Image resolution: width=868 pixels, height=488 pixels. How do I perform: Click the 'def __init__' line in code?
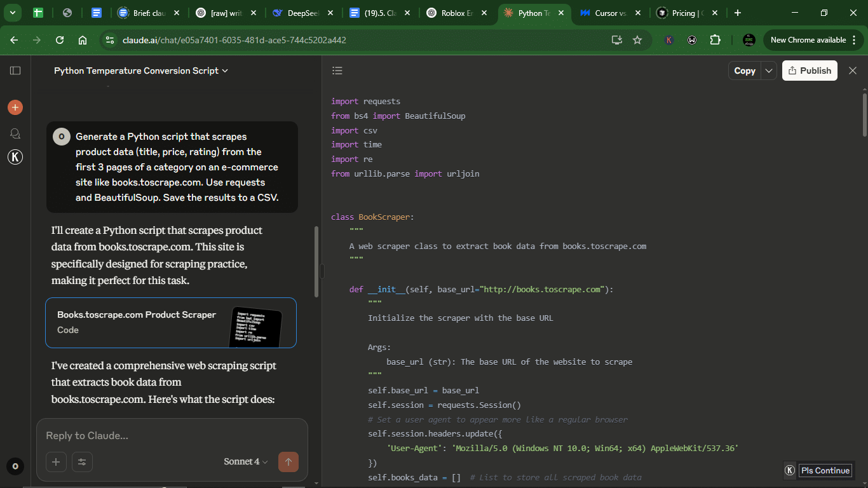(x=481, y=290)
